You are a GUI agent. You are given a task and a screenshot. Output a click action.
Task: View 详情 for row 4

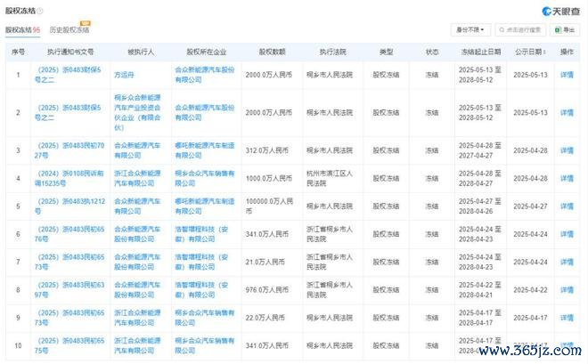[567, 179]
